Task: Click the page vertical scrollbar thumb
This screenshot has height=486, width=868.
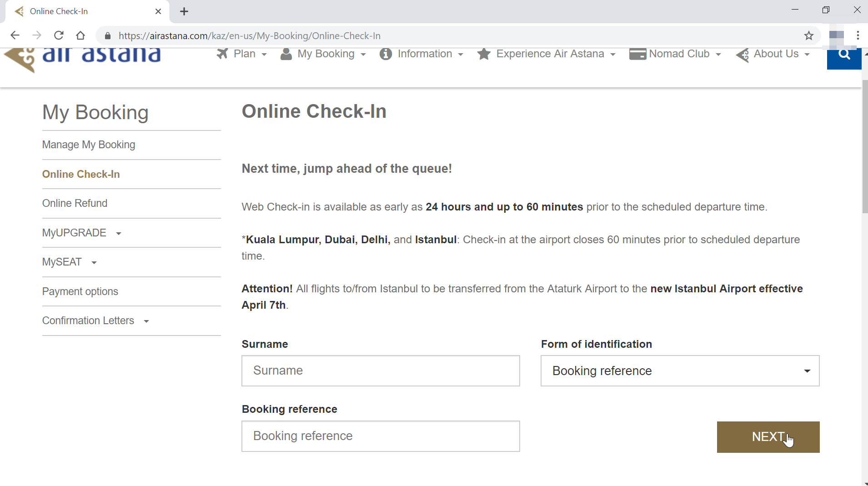Action: (x=864, y=146)
